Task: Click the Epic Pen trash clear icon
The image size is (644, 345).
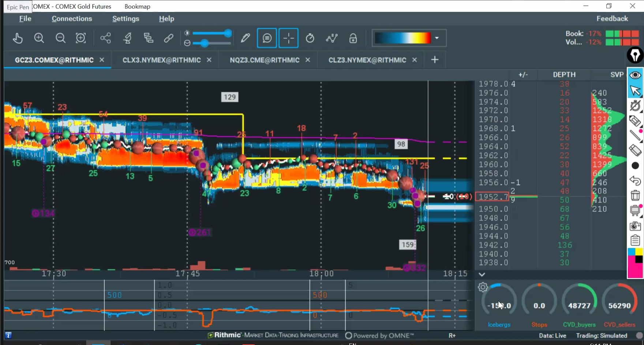Action: pos(635,196)
